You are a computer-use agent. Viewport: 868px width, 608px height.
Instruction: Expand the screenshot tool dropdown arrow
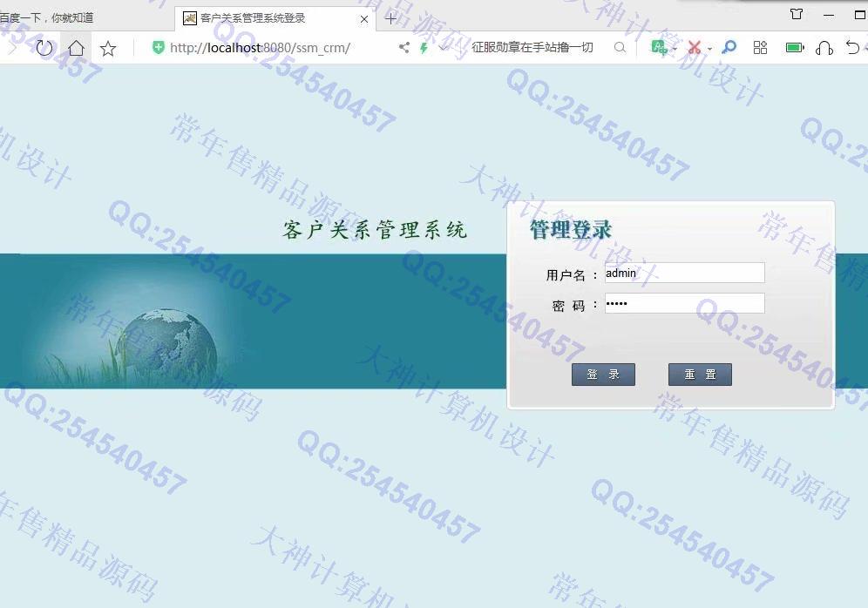(709, 49)
